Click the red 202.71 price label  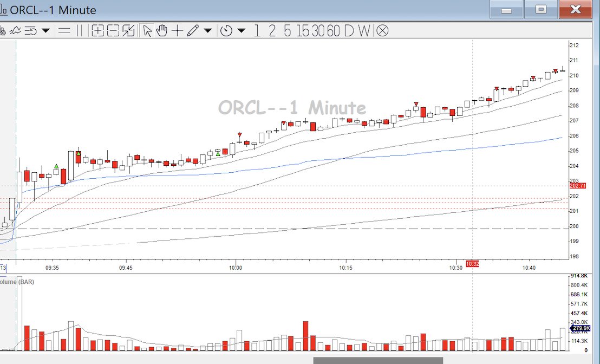pyautogui.click(x=577, y=186)
